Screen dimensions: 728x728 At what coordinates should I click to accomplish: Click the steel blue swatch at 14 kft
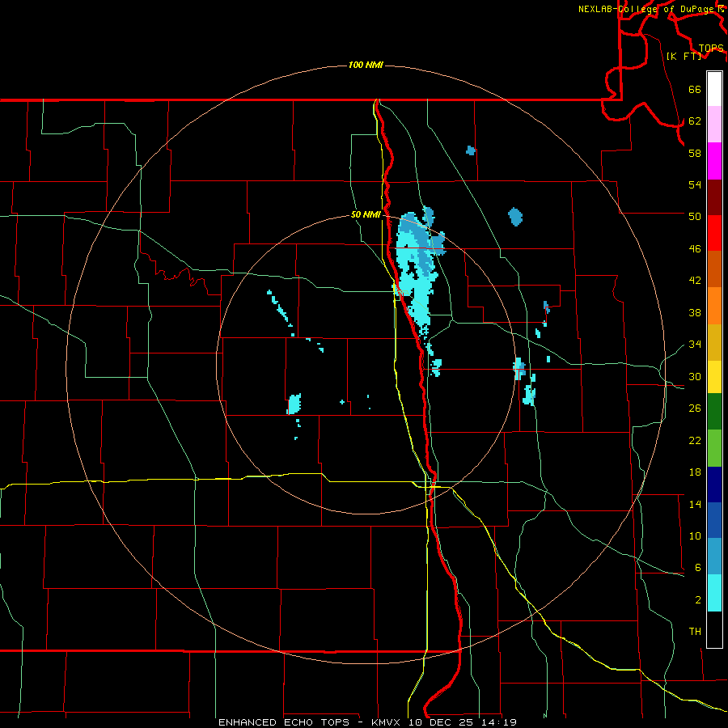click(714, 556)
